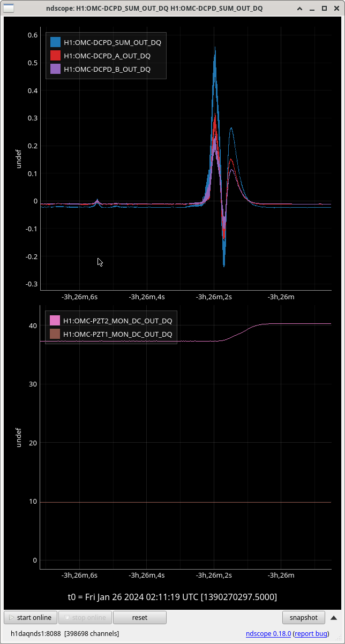Click the t0 timestamp label below the plots
345x644 pixels.
tap(172, 597)
